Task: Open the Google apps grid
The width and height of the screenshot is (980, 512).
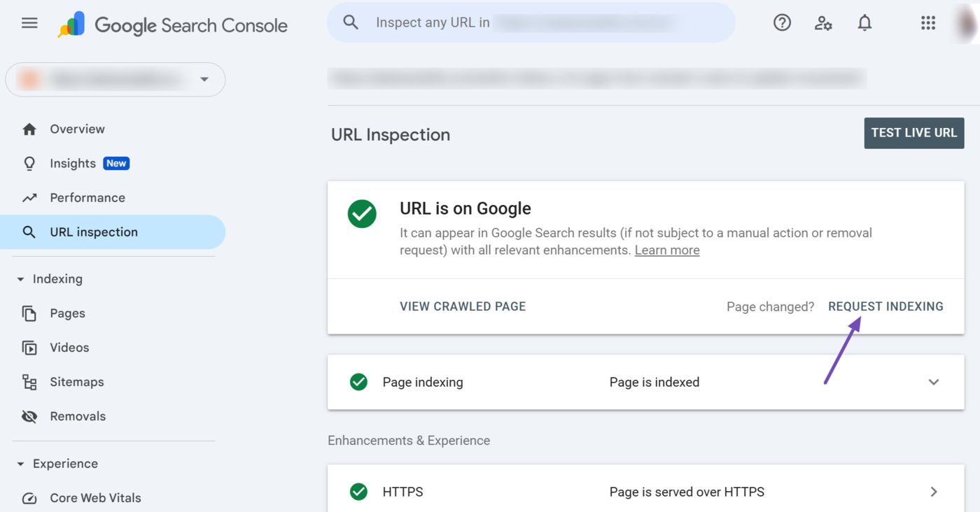Action: click(x=927, y=23)
